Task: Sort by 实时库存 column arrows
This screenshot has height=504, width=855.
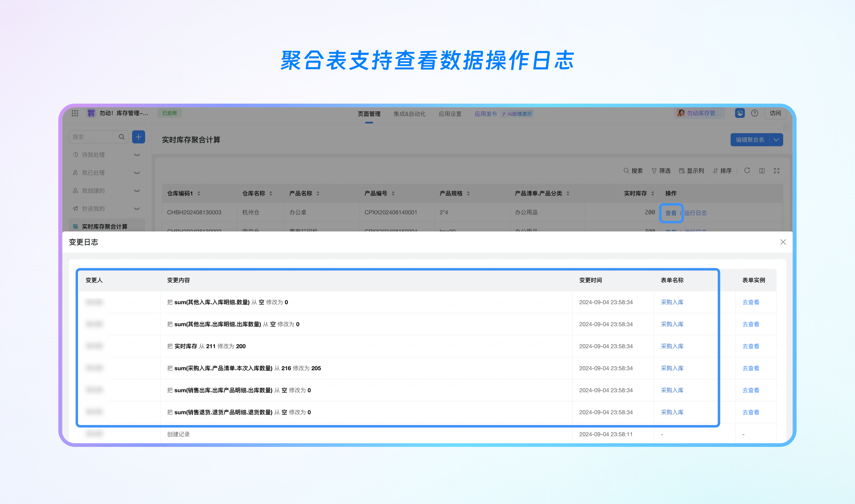Action: click(x=653, y=193)
